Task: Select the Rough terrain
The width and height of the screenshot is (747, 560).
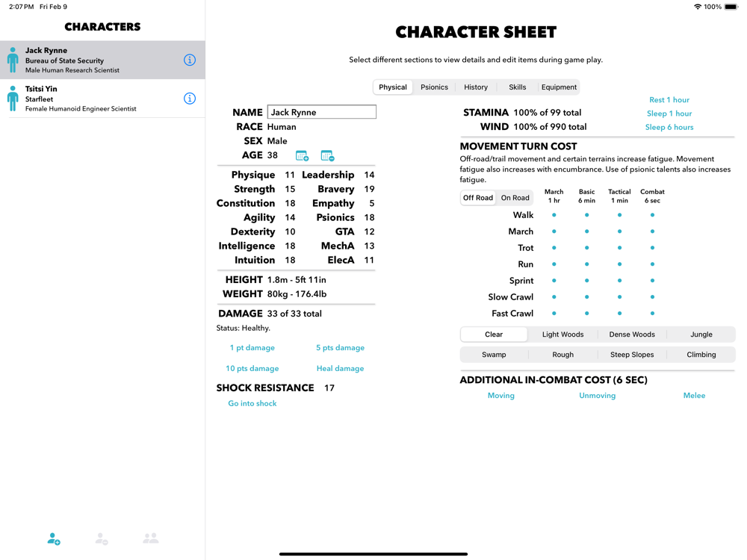Action: coord(562,354)
